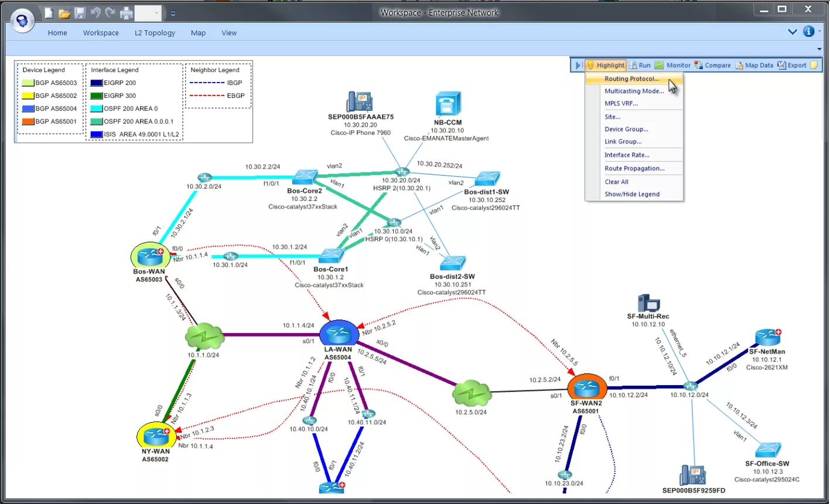Select MPLS VRF... menu entry

click(634, 103)
